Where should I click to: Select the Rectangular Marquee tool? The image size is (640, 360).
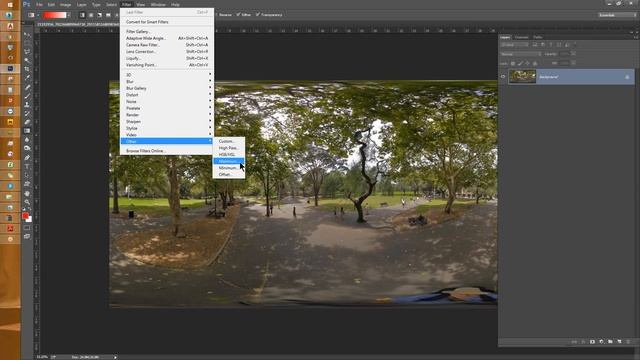pyautogui.click(x=27, y=43)
